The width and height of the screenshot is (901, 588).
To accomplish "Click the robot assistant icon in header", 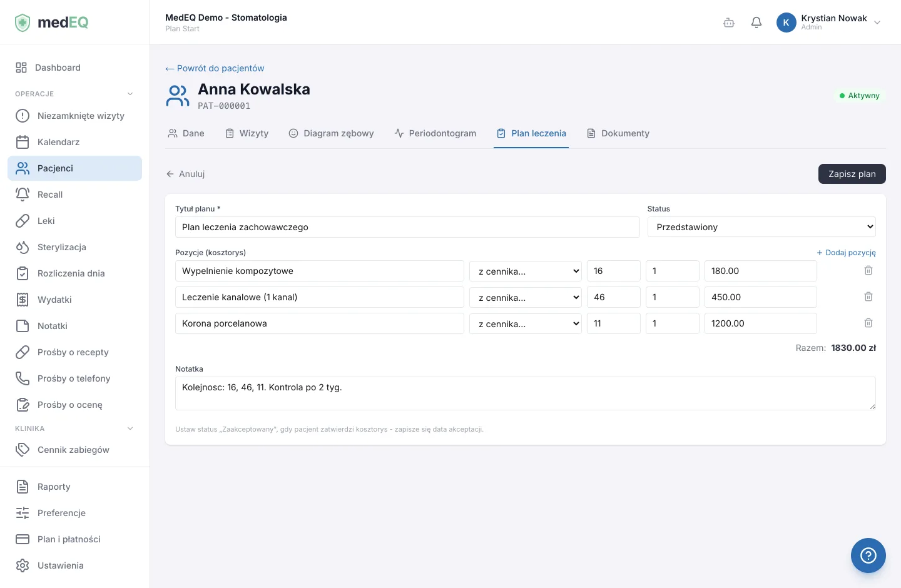I will (x=729, y=23).
